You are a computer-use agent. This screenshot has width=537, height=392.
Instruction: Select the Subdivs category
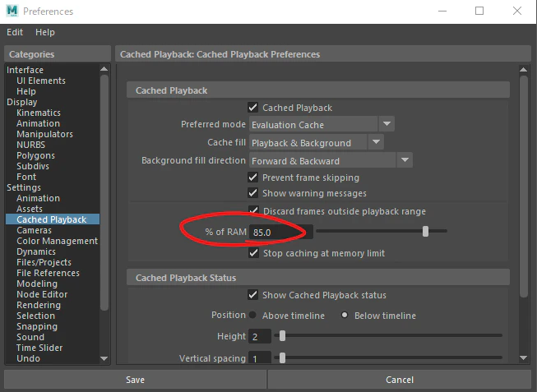point(33,166)
